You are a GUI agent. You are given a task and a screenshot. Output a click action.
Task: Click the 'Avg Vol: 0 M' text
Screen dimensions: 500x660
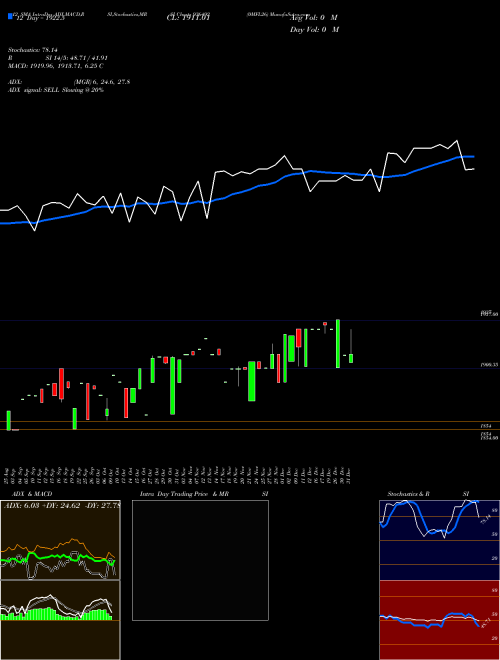(x=314, y=18)
